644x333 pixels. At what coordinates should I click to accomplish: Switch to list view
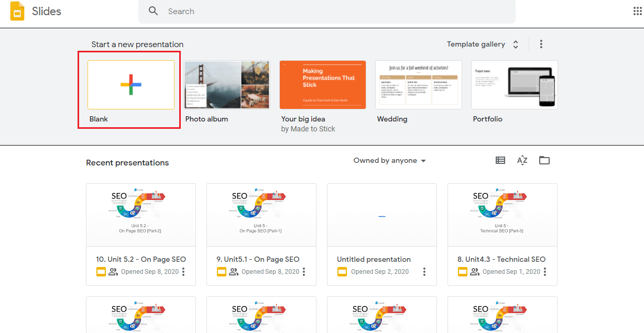500,161
